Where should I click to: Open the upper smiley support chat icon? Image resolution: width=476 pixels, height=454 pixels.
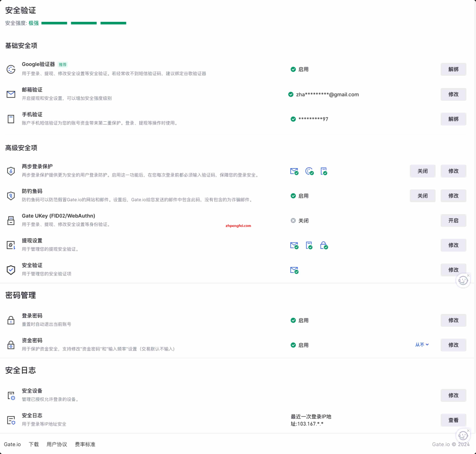pos(463,281)
